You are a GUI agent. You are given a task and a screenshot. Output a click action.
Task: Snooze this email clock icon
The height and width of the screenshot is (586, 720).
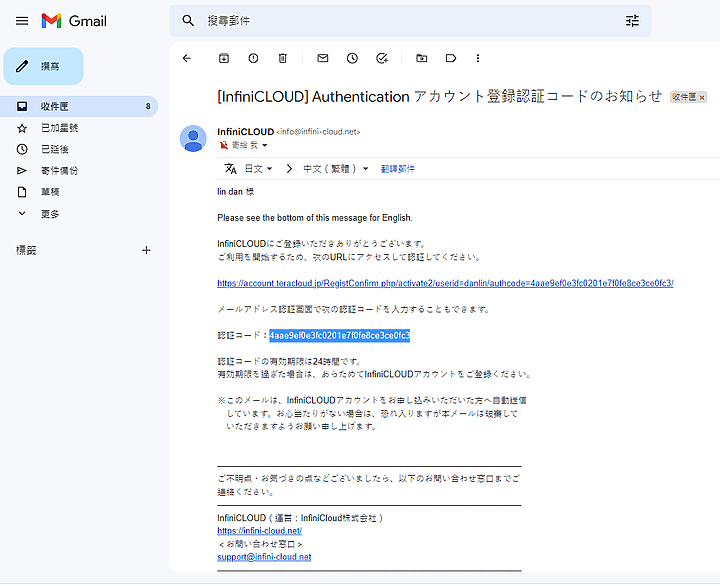click(352, 58)
